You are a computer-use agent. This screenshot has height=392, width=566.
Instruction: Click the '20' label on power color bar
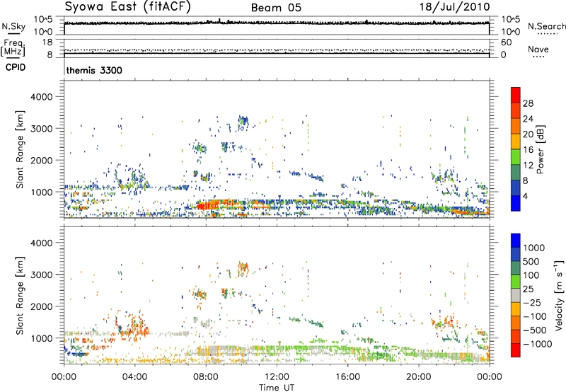(x=528, y=134)
